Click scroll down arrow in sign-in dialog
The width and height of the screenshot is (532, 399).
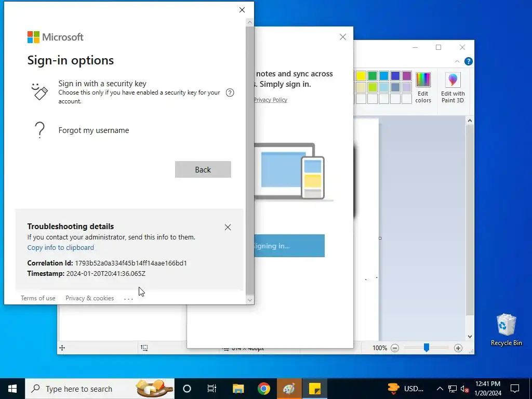click(x=250, y=300)
